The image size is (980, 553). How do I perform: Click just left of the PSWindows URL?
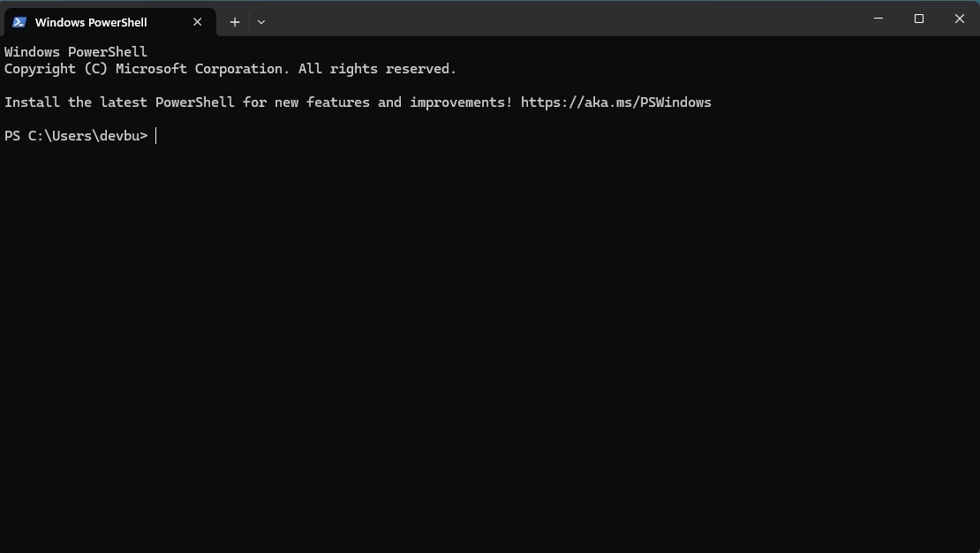(515, 102)
